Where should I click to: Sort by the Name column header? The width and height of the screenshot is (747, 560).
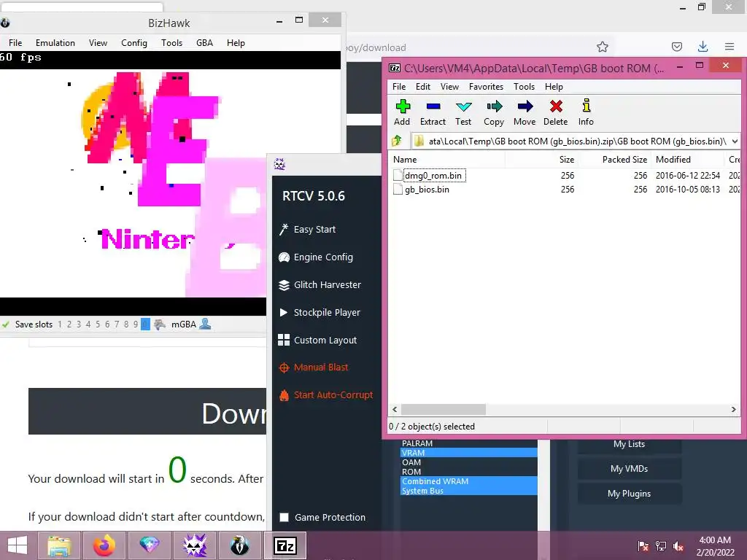(x=447, y=160)
